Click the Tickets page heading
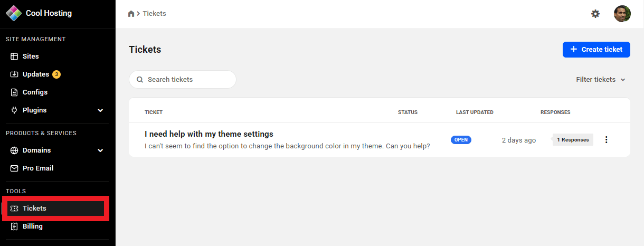Viewport: 644px width, 246px height. pos(145,50)
